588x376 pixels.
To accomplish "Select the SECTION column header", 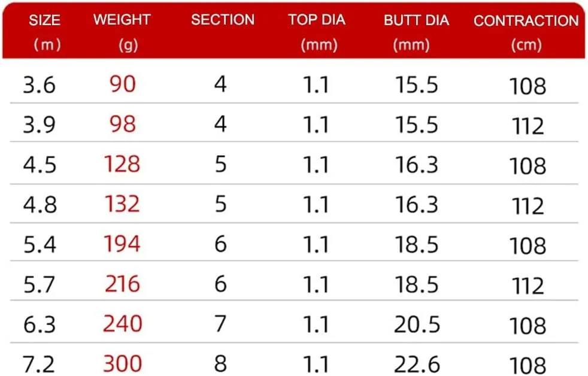I will (223, 20).
